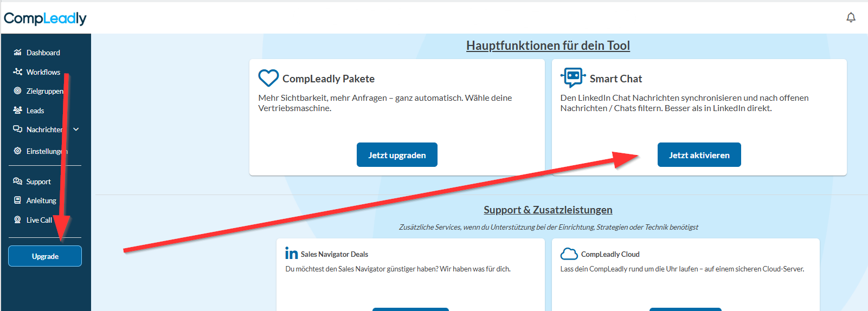Click the notification bell icon
868x311 pixels.
click(x=851, y=17)
